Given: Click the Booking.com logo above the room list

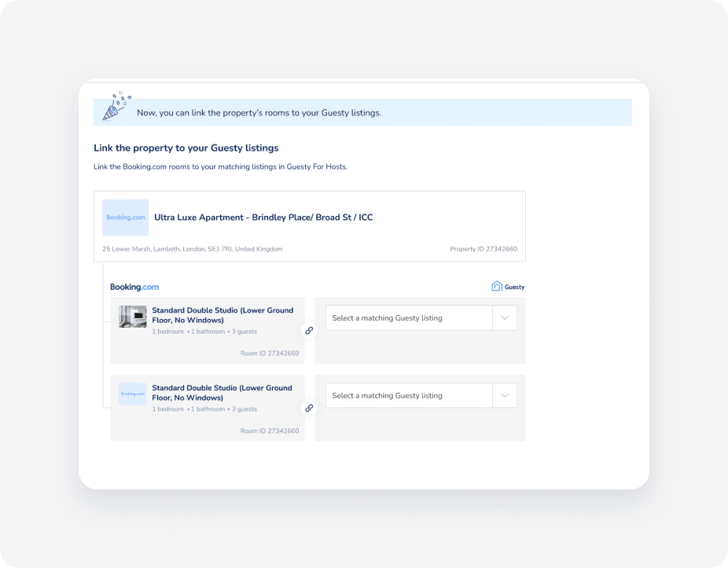Looking at the screenshot, I should (x=134, y=287).
